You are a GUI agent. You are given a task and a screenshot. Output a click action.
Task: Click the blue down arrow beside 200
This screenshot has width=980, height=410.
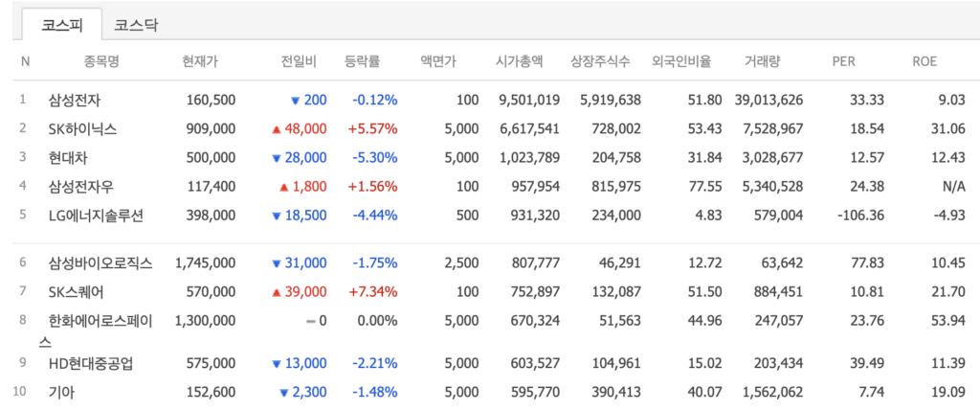click(x=295, y=101)
